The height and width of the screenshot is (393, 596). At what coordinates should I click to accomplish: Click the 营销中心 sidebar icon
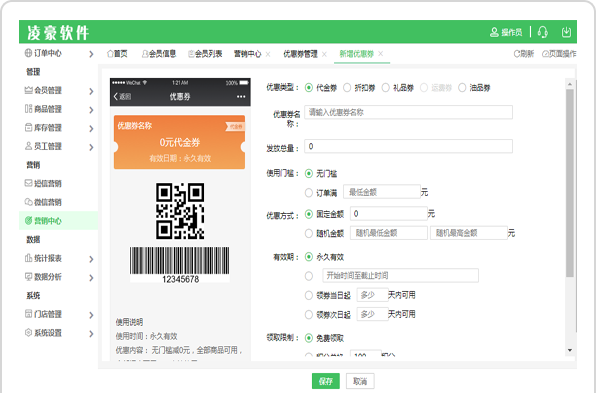(x=29, y=220)
